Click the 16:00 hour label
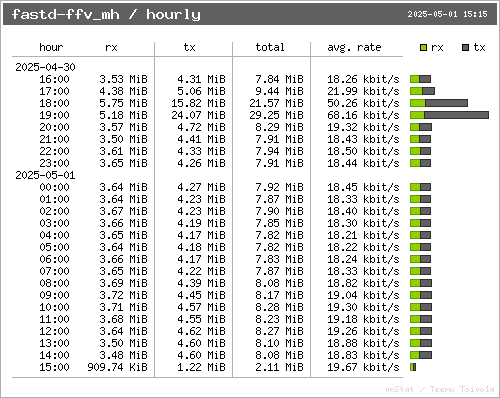The width and height of the screenshot is (500, 398). tap(54, 79)
